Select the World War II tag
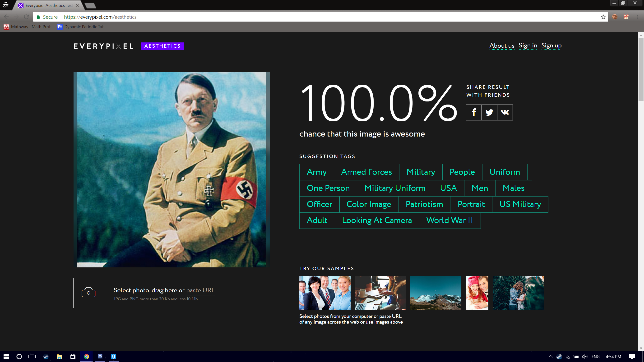The image size is (644, 362). click(449, 220)
